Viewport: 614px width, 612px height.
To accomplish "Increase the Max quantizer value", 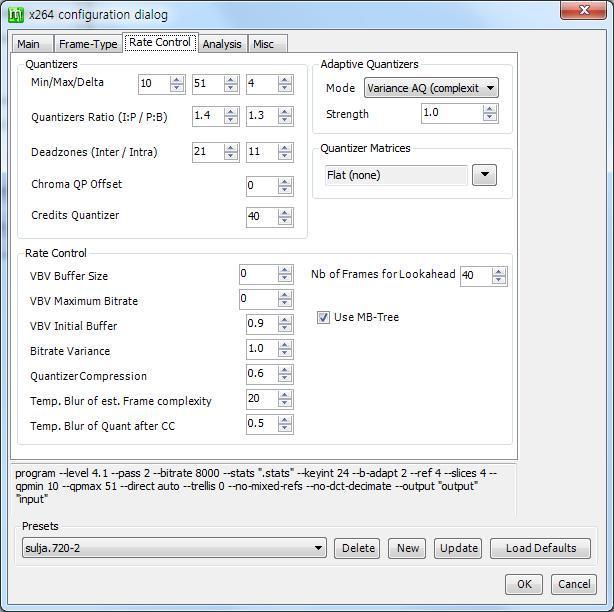I will pyautogui.click(x=231, y=79).
